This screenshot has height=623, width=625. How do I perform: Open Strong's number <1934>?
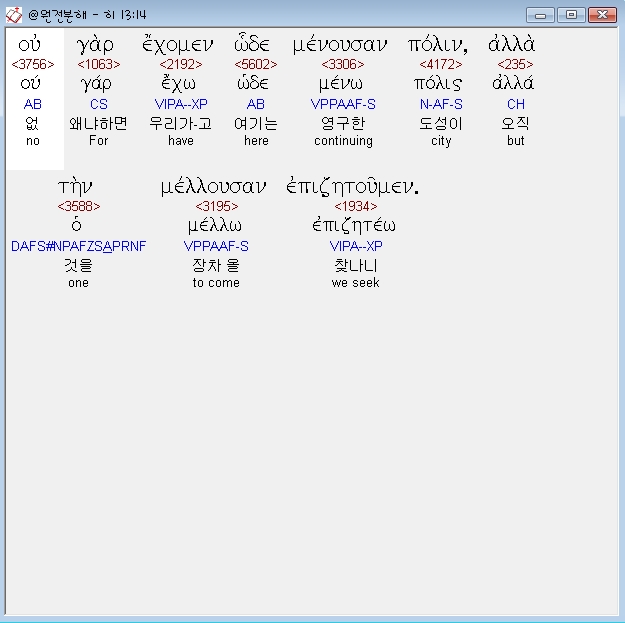pyautogui.click(x=356, y=206)
